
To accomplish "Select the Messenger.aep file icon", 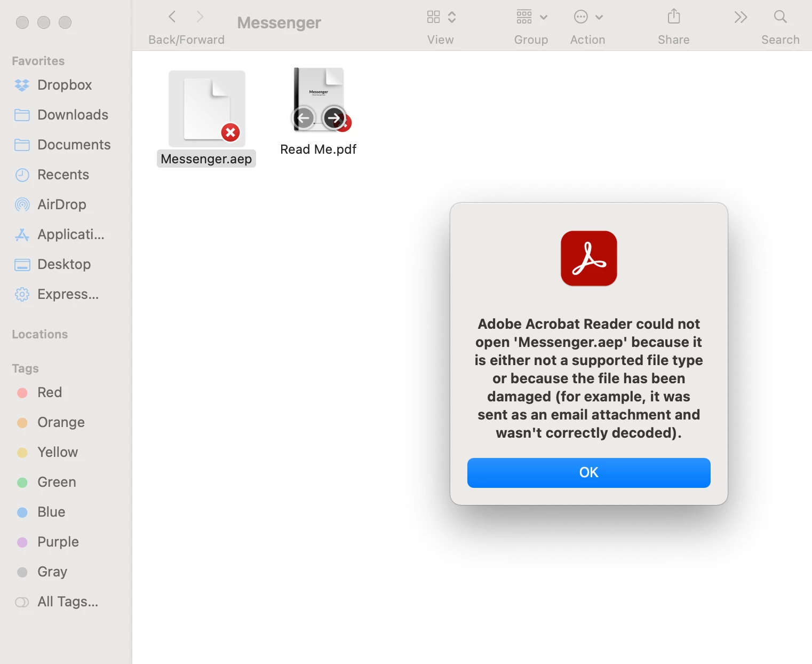I will (x=207, y=109).
